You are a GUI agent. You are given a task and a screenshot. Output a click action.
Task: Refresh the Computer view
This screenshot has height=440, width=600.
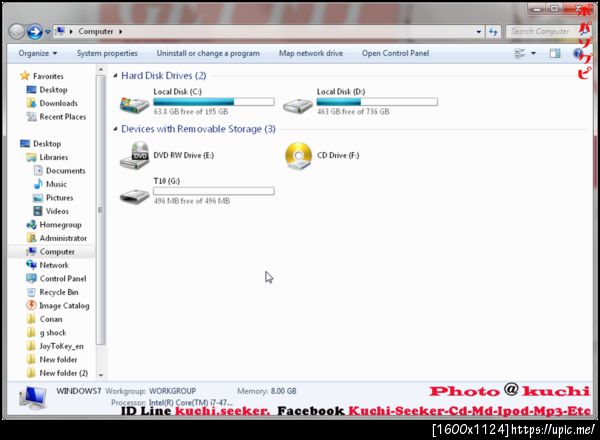coord(493,32)
